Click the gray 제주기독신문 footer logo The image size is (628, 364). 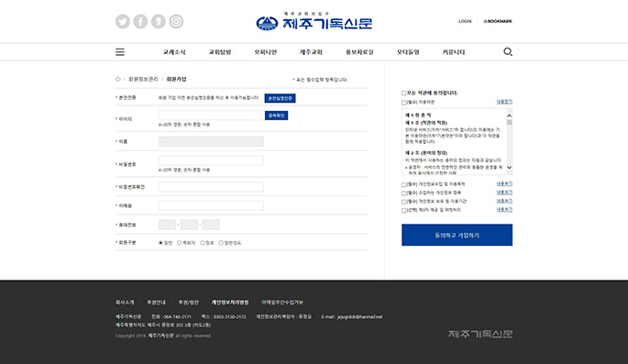click(480, 334)
